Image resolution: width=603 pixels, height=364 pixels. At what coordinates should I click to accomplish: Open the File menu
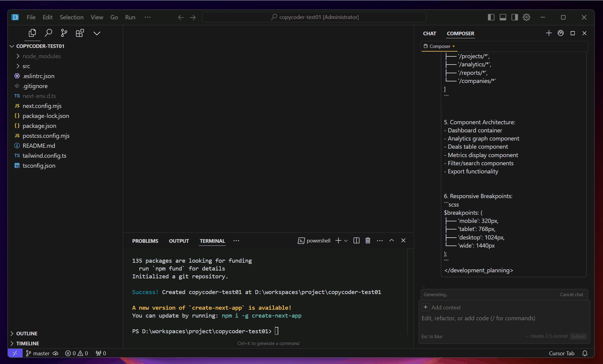pos(31,17)
